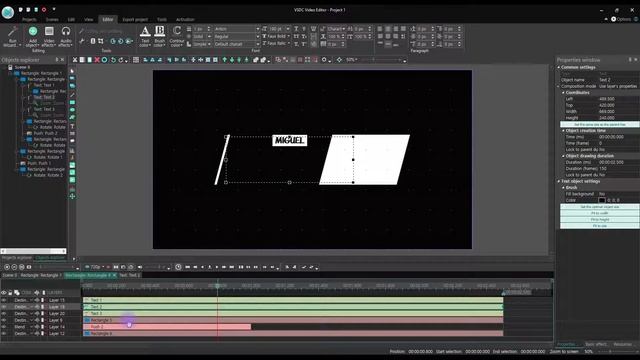
Task: Toggle visibility of Layer 15
Action: (x=4, y=300)
